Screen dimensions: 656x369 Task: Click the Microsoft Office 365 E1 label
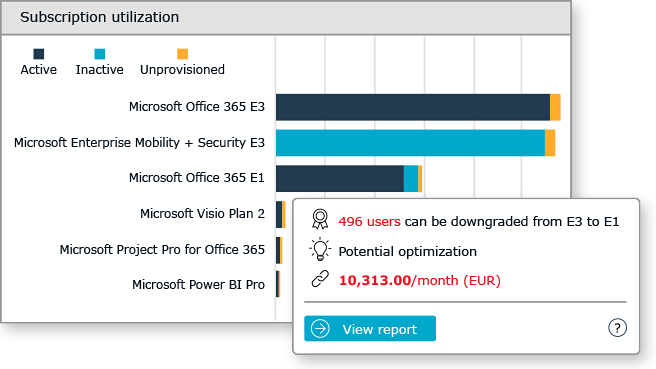[x=197, y=178]
